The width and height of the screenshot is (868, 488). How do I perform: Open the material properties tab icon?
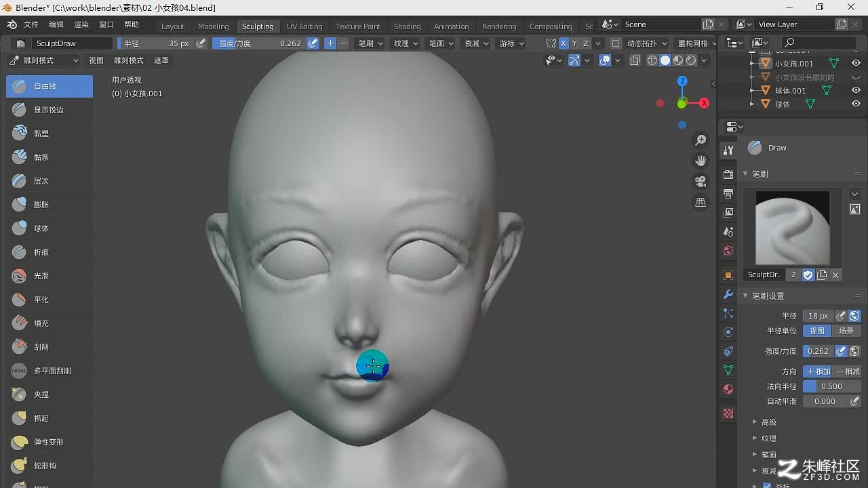click(728, 390)
